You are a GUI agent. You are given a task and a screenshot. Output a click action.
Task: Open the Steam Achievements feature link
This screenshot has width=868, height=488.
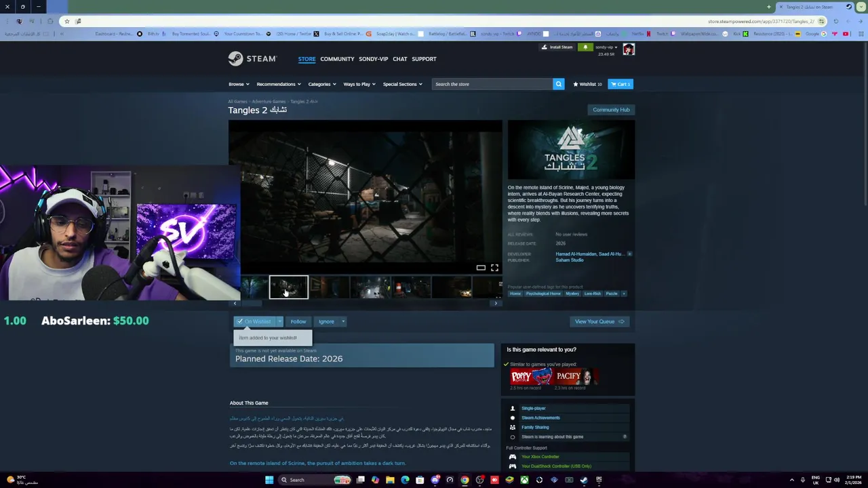[540, 418]
